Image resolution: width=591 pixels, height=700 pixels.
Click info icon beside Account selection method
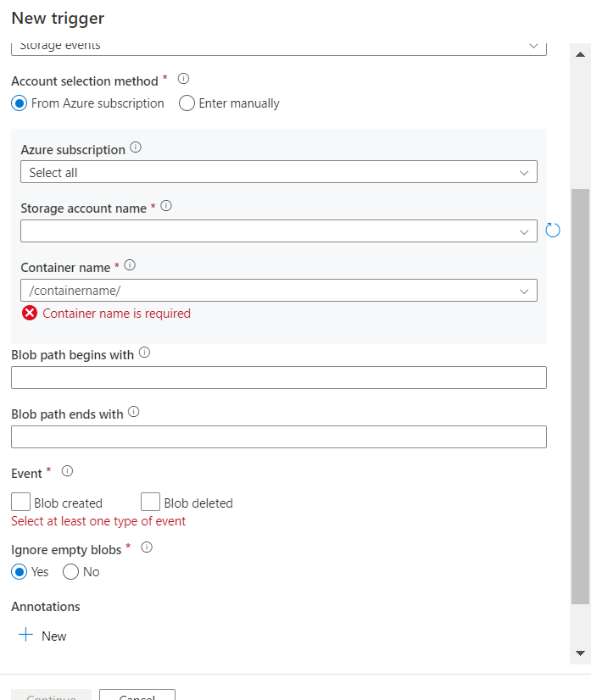183,79
